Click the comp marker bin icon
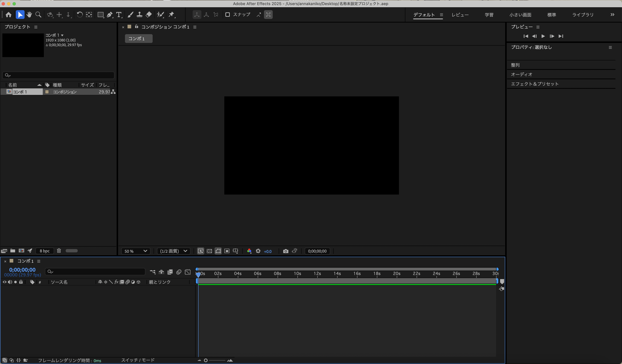Viewport: 622px width, 364px height. point(502,281)
